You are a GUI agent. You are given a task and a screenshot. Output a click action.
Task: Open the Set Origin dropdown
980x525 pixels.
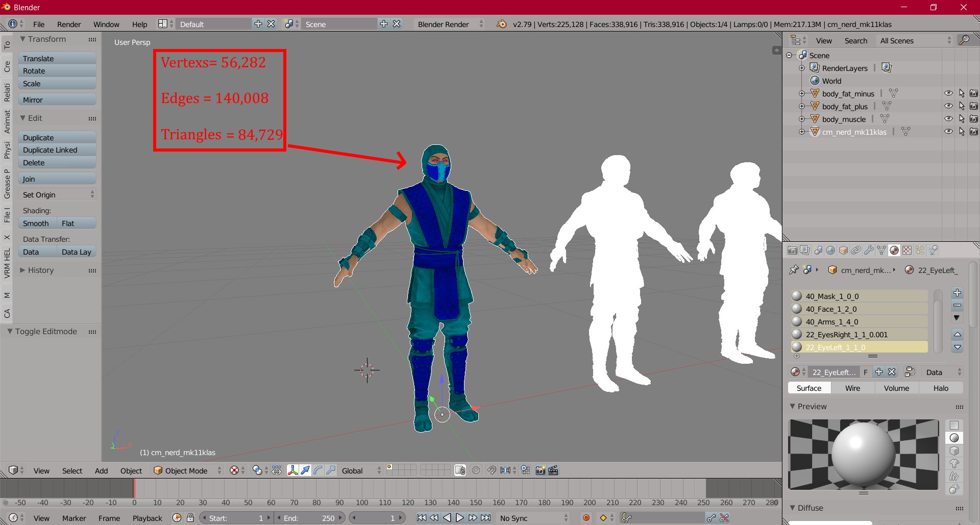coord(57,194)
